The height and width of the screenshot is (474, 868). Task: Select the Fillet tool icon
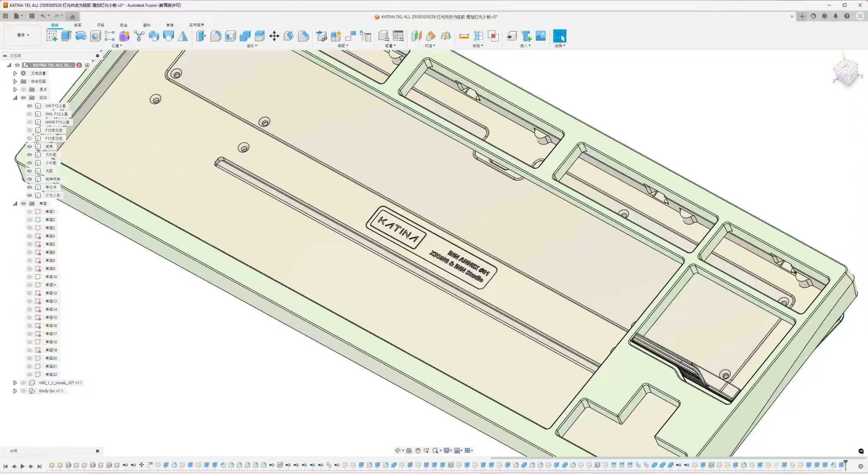coord(216,36)
